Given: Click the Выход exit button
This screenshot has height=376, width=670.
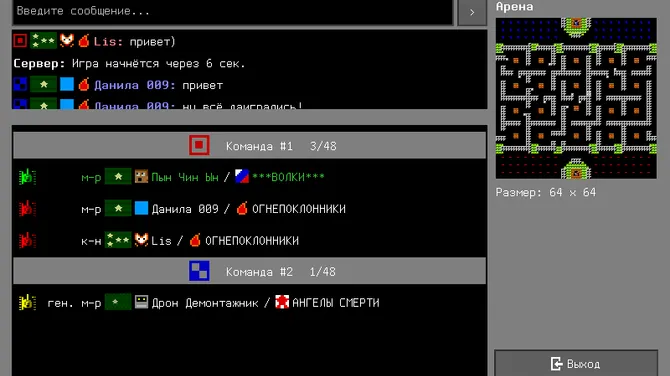Looking at the screenshot, I should [576, 364].
